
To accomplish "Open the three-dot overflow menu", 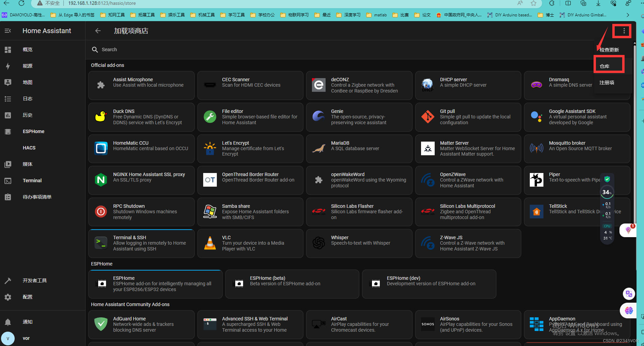I will coord(624,31).
